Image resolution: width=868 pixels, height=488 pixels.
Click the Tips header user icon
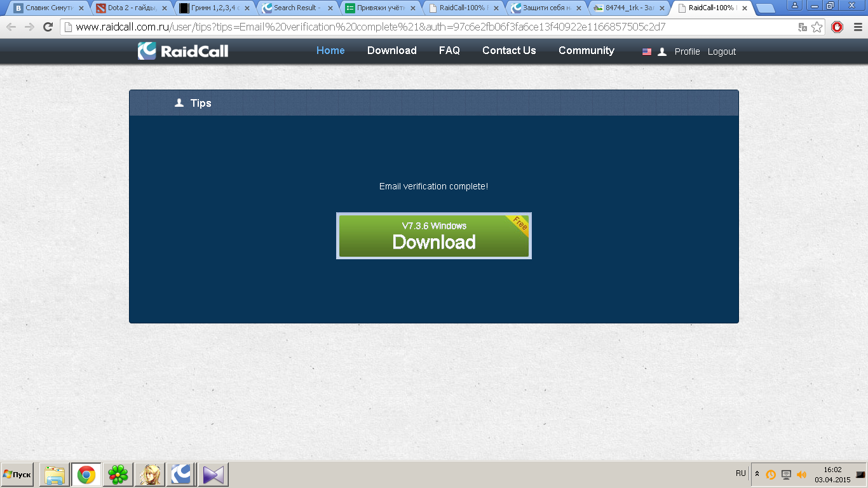(x=179, y=103)
